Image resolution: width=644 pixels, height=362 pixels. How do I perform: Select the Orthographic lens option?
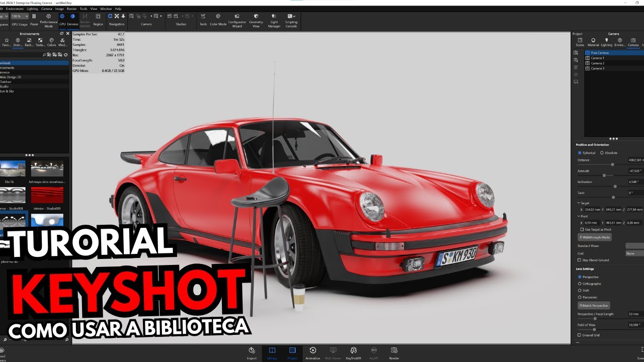[590, 284]
